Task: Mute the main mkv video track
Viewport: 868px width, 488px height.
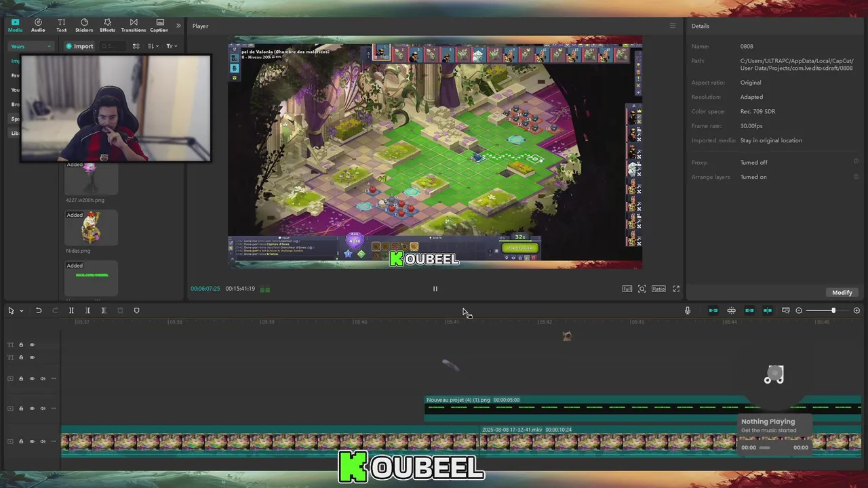Action: tap(43, 441)
